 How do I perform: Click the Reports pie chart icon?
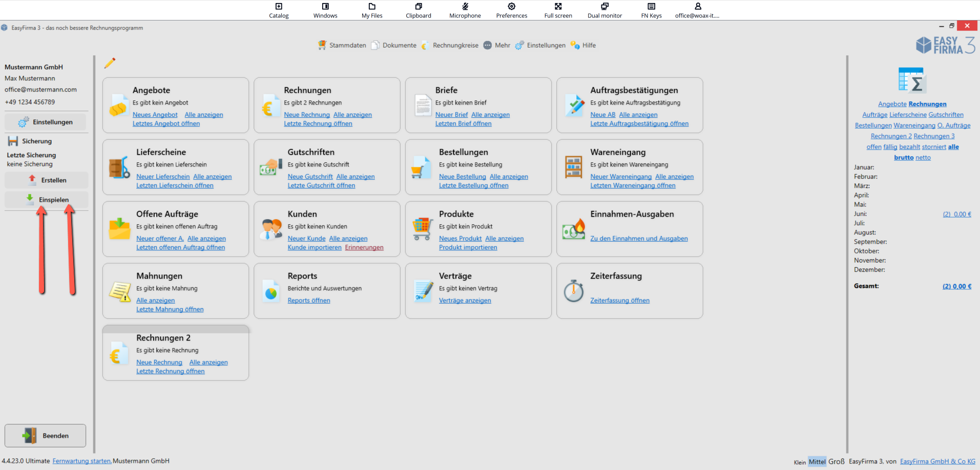tap(270, 292)
